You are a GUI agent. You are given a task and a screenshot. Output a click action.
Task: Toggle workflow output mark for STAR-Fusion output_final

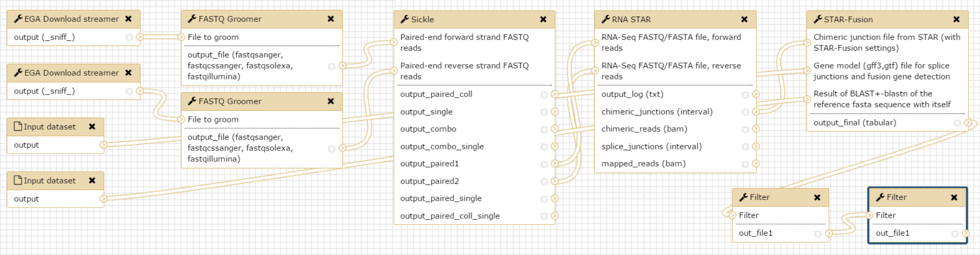pos(957,123)
